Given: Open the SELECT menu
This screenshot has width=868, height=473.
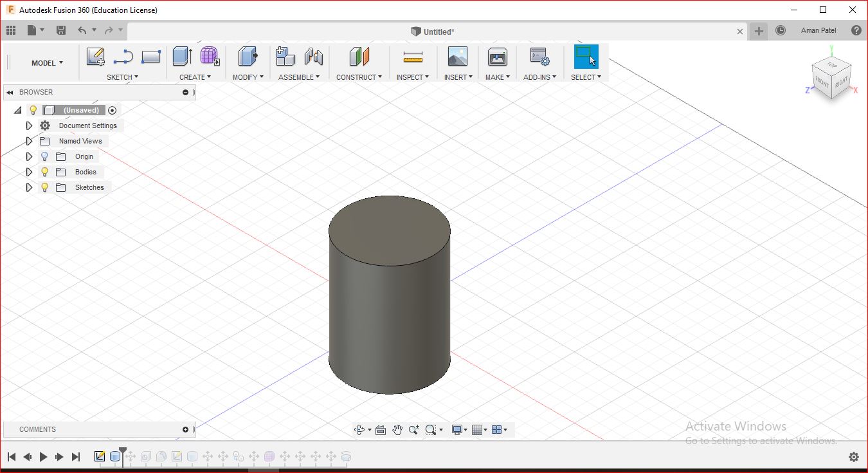Looking at the screenshot, I should tap(586, 77).
